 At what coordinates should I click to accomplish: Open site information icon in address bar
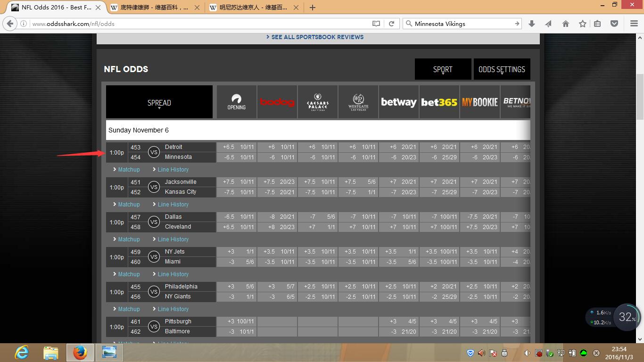click(23, 24)
